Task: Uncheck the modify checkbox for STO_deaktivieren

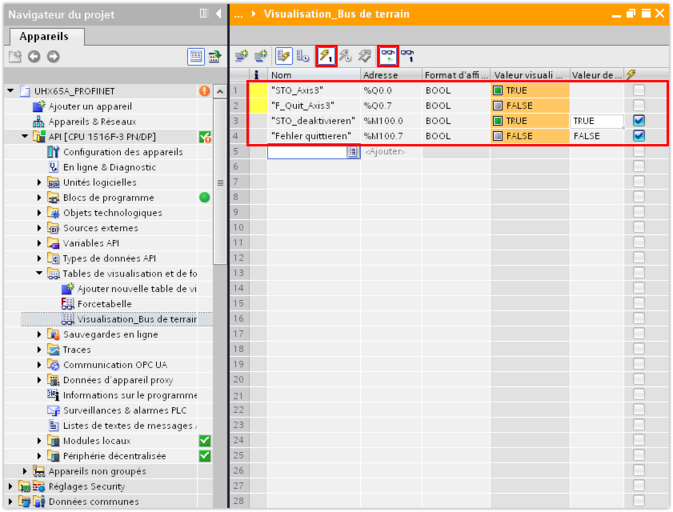Action: pyautogui.click(x=639, y=121)
